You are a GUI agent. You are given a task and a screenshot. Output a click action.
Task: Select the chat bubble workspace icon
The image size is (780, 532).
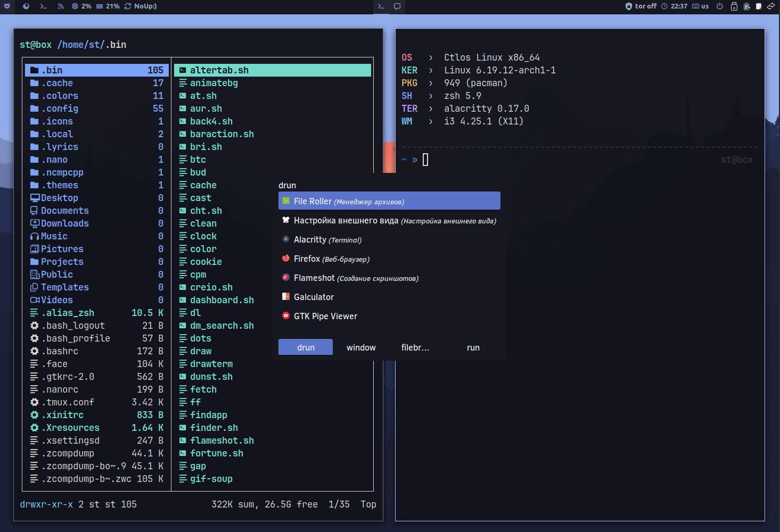tap(397, 6)
